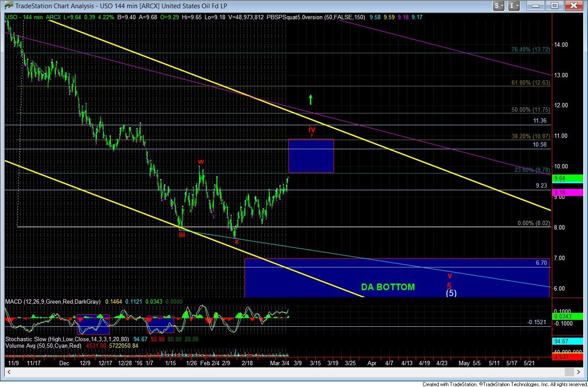The height and width of the screenshot is (387, 588).
Task: Click the 'DA BOTTOM' text annotation
Action: (388, 287)
